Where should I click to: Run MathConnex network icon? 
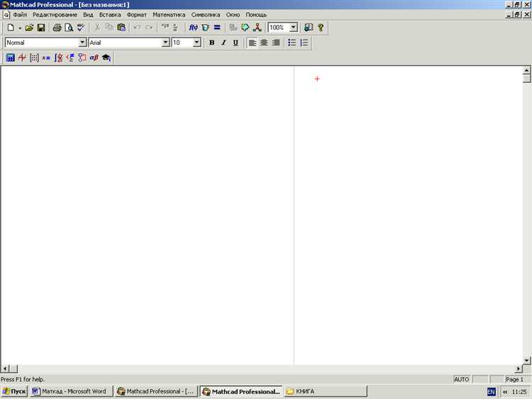point(257,28)
